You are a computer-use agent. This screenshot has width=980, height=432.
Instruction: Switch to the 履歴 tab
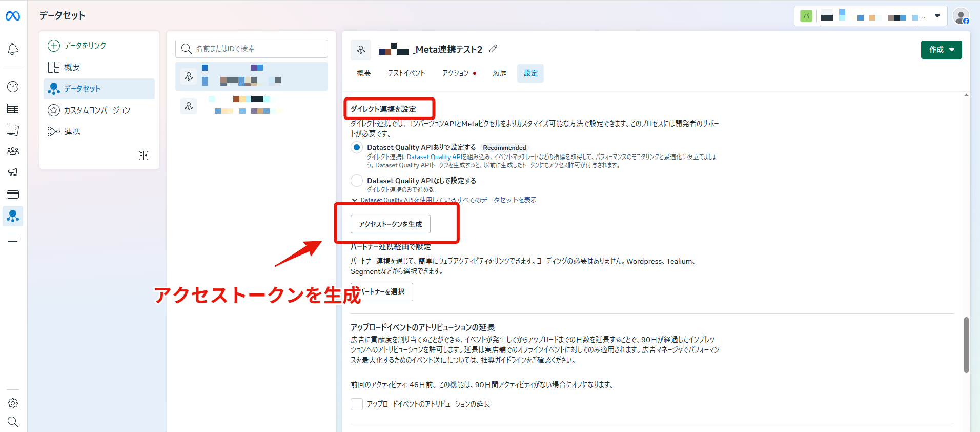[x=500, y=73]
